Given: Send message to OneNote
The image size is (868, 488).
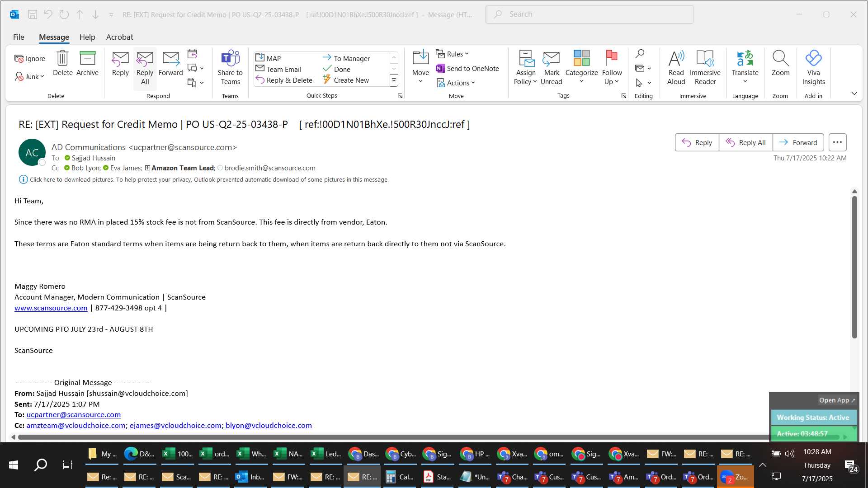Looking at the screenshot, I should [x=467, y=68].
